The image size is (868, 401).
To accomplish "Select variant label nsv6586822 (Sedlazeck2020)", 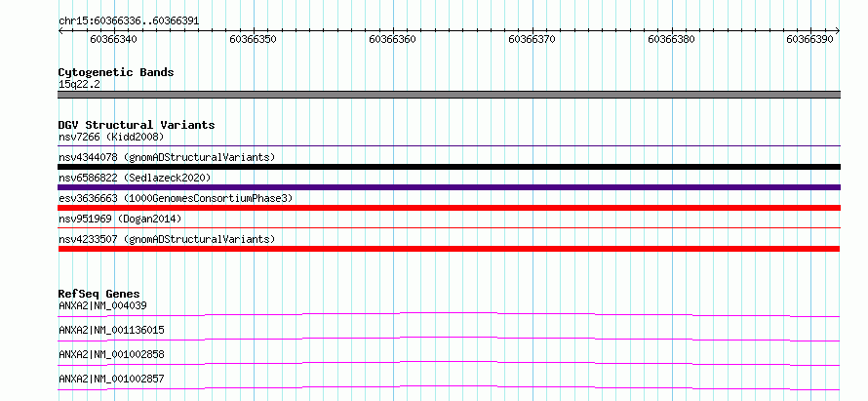I will (x=135, y=178).
